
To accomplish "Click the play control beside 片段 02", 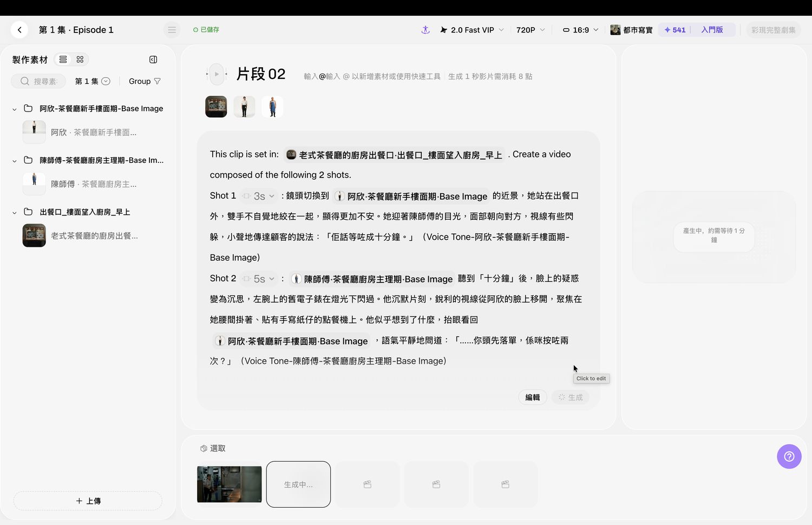I will (x=217, y=74).
